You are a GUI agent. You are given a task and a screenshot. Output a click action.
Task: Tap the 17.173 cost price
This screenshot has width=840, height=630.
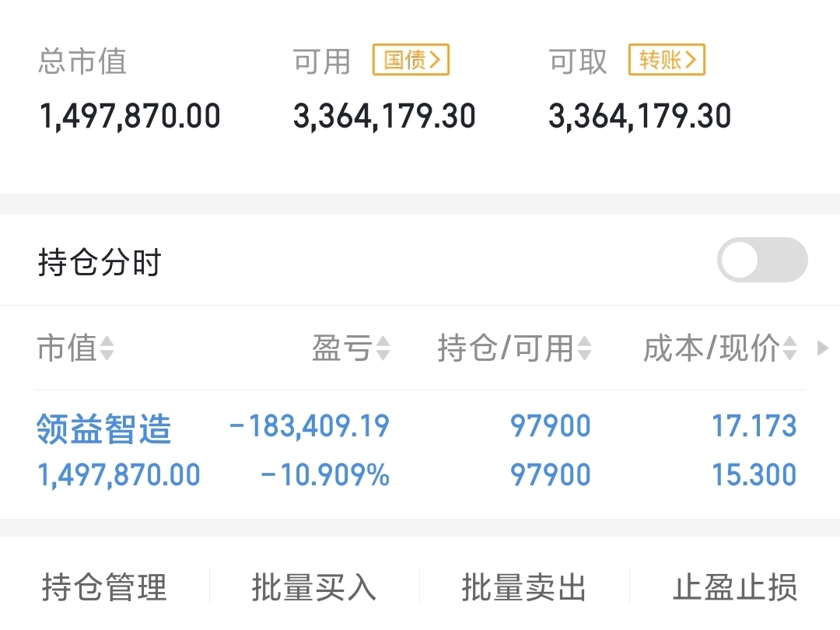pyautogui.click(x=754, y=426)
